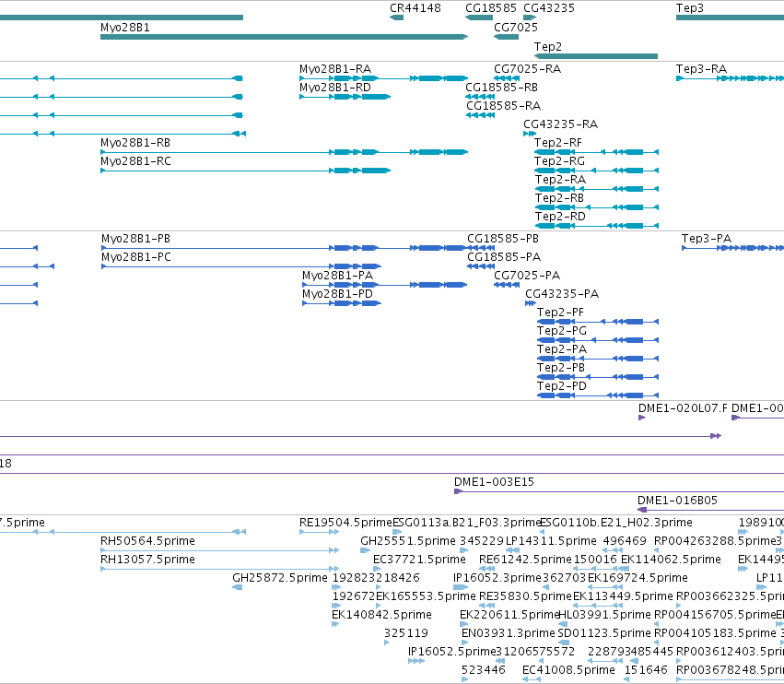Open transcript Tep2-RF
This screenshot has height=684, width=784.
pyautogui.click(x=596, y=152)
